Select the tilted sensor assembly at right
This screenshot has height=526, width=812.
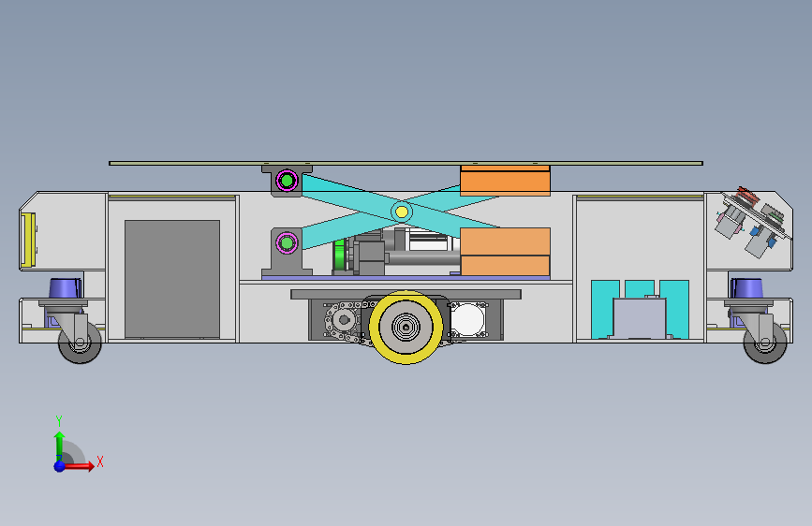pyautogui.click(x=754, y=222)
